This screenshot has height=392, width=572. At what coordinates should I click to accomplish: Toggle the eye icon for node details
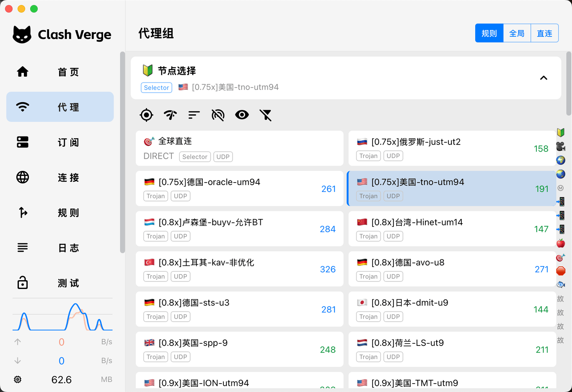[x=242, y=115]
